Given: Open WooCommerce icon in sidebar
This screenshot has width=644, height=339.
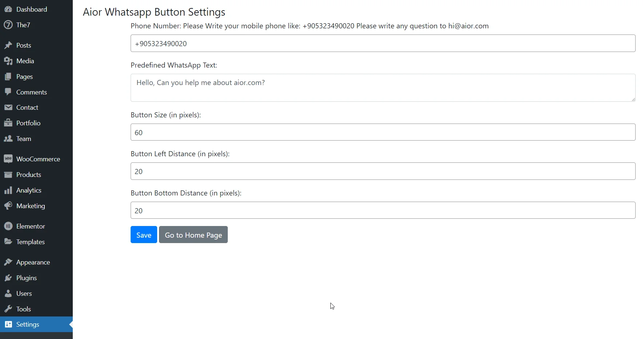Looking at the screenshot, I should tap(8, 159).
